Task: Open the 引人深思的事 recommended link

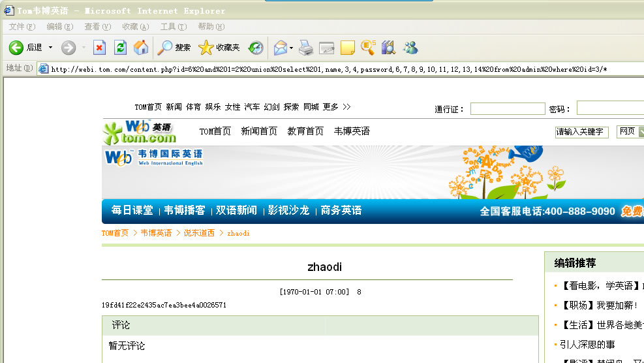Action: point(587,345)
